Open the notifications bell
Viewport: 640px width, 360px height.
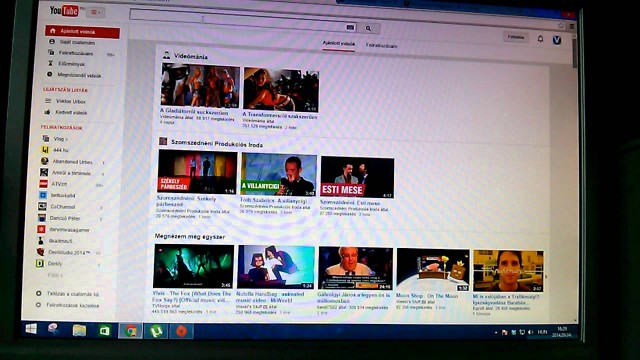(x=540, y=39)
